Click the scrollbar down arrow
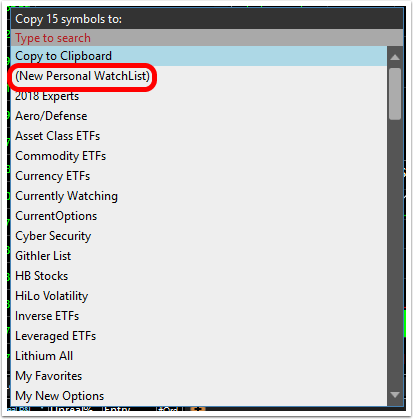Screen dimensions: 413x419 395,395
